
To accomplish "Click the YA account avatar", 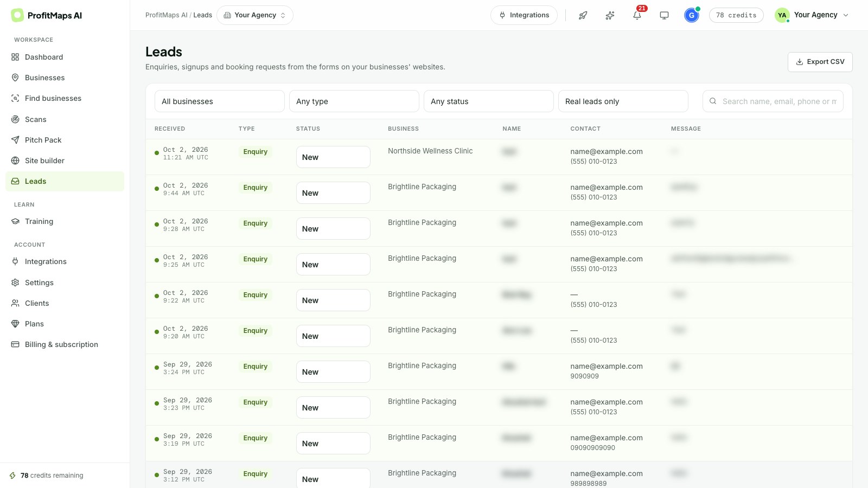I will (x=782, y=15).
